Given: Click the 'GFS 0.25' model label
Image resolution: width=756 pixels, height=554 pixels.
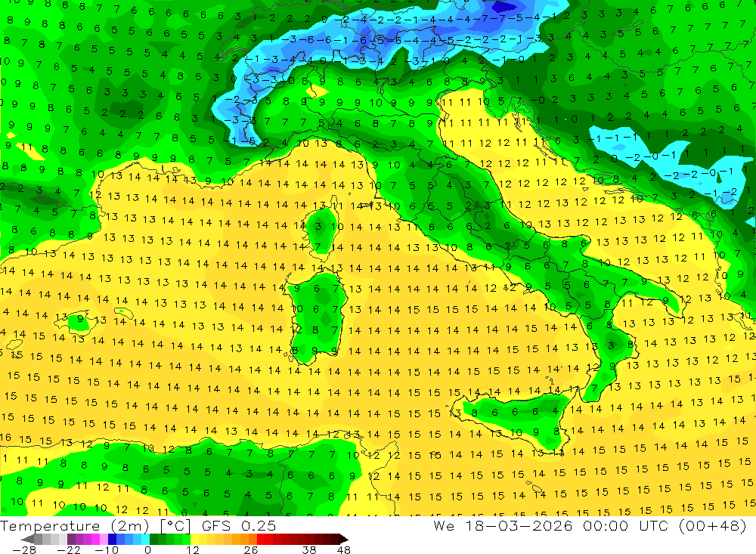Looking at the screenshot, I should (239, 526).
